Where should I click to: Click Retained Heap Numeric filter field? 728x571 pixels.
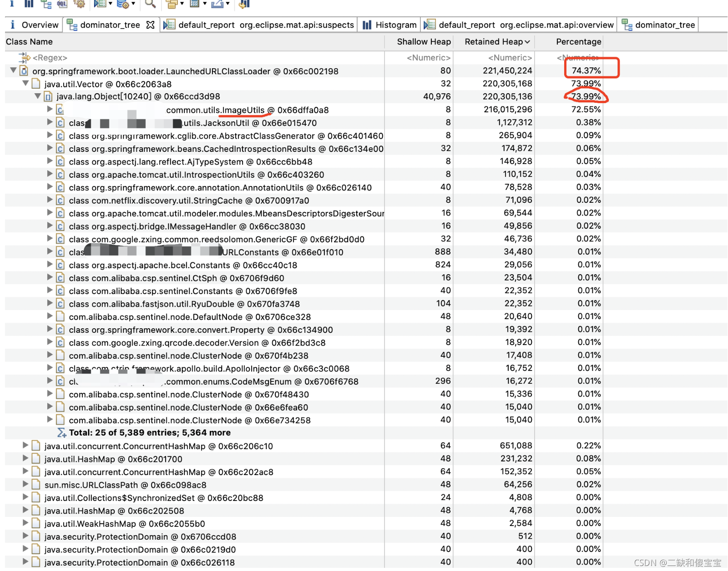510,58
